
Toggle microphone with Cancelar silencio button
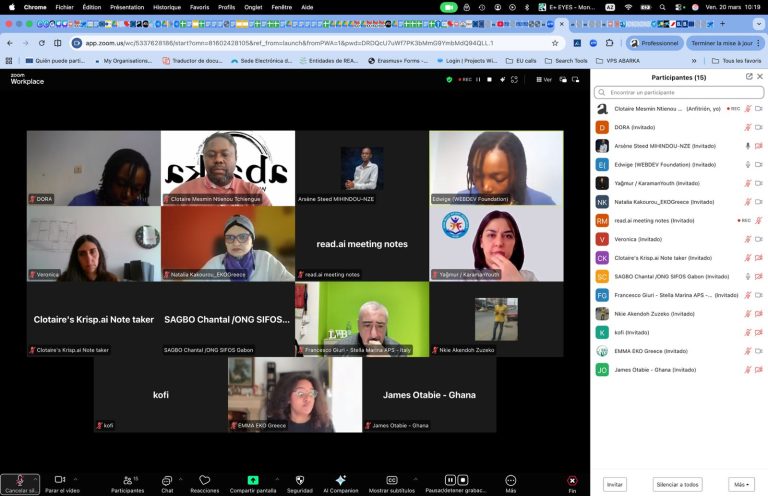(20, 481)
